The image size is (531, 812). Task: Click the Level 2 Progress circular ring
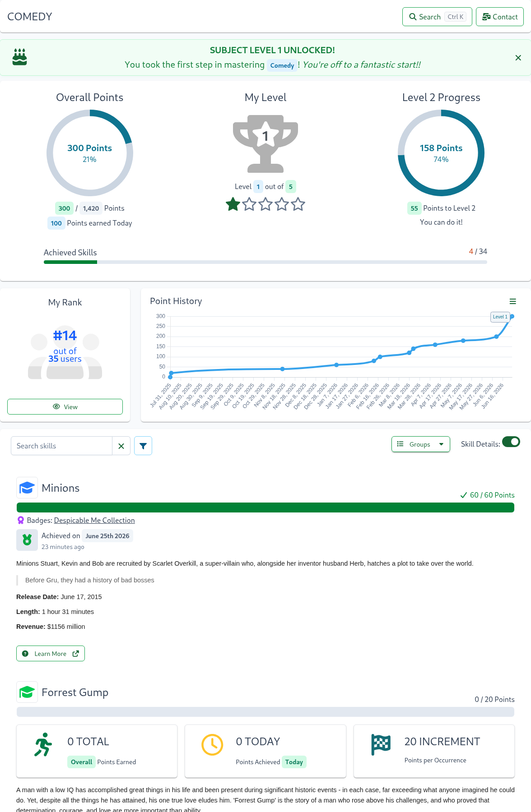point(441,153)
